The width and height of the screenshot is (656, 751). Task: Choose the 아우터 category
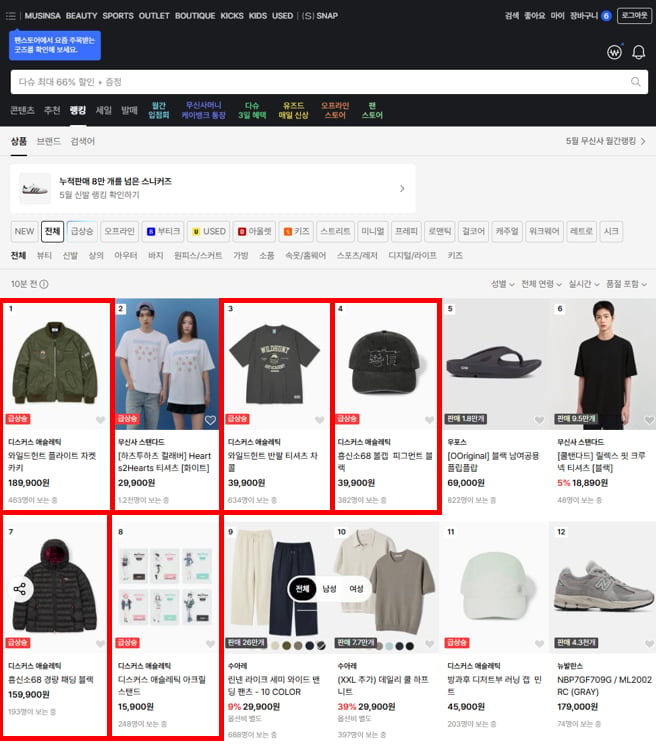point(125,255)
